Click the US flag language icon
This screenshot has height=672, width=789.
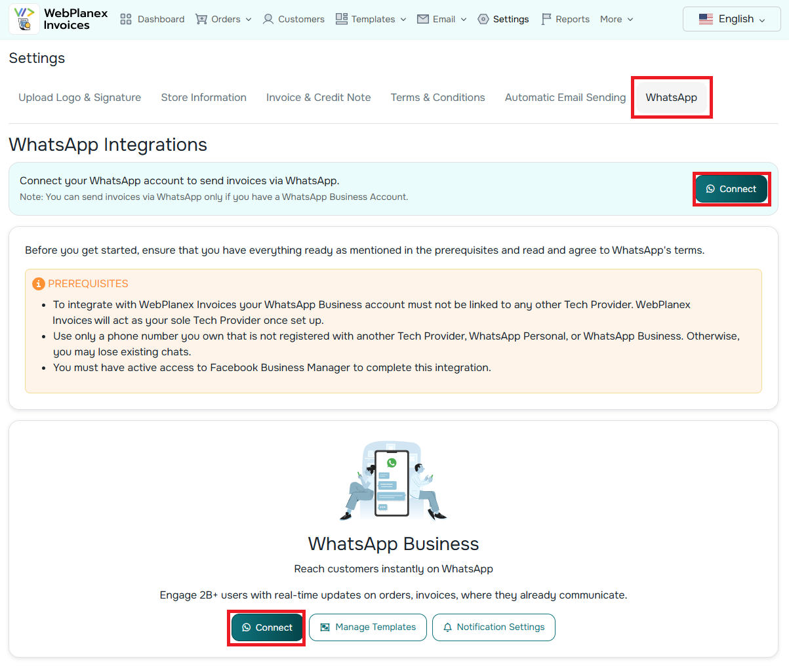click(x=706, y=19)
